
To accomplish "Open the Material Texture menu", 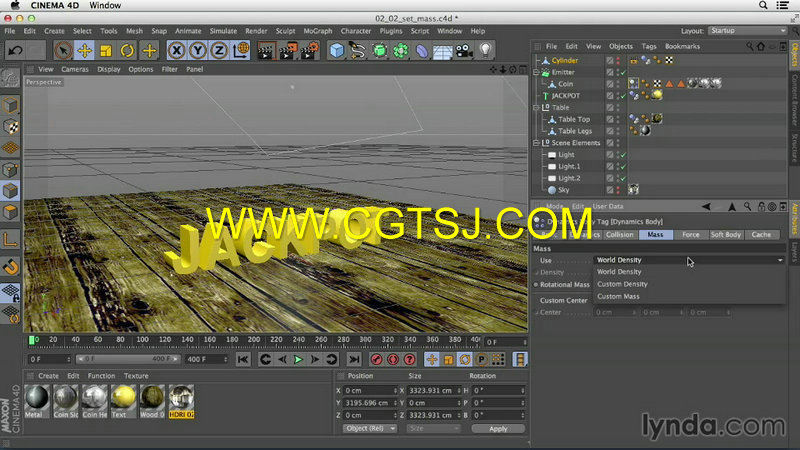I will 136,376.
